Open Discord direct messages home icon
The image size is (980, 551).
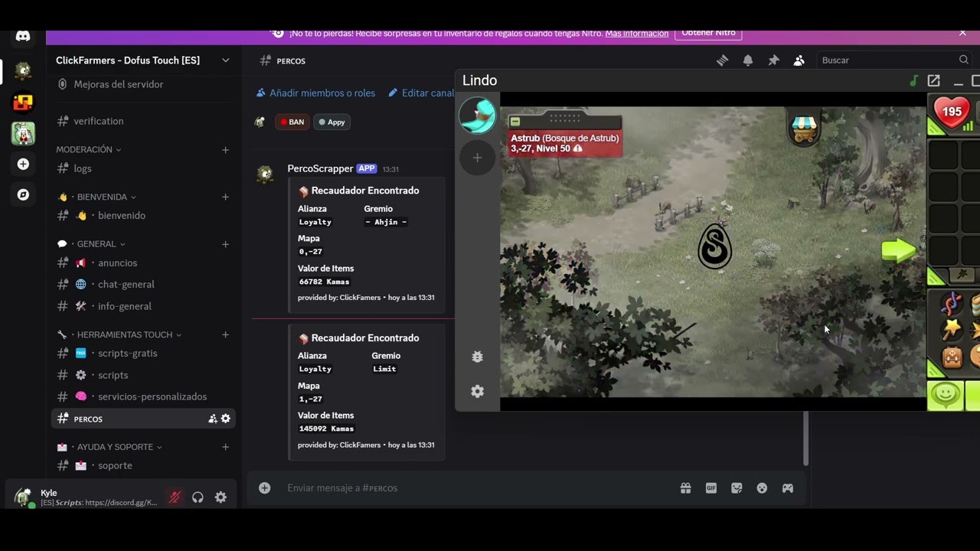(23, 37)
